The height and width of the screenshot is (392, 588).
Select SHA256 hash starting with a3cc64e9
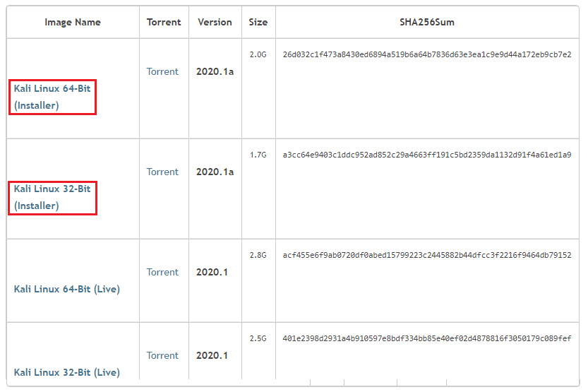point(426,155)
